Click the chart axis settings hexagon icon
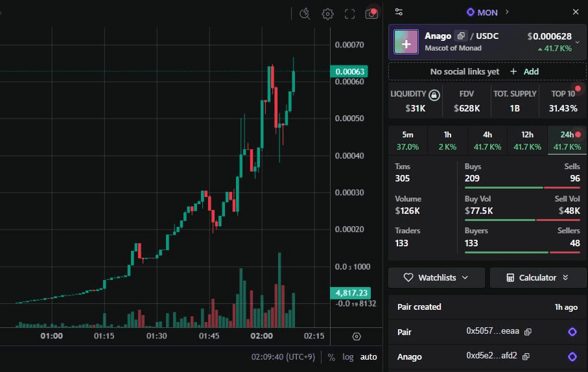588x372 pixels. tap(357, 336)
